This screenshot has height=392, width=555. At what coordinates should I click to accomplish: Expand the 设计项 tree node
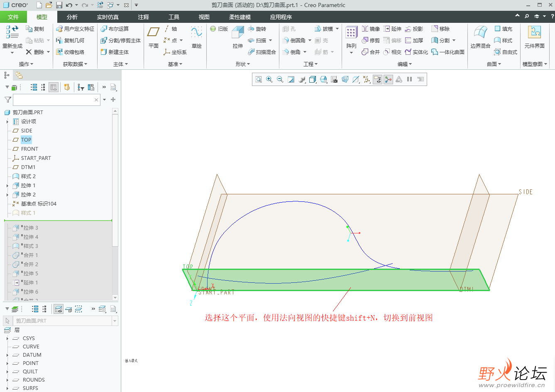(7, 122)
